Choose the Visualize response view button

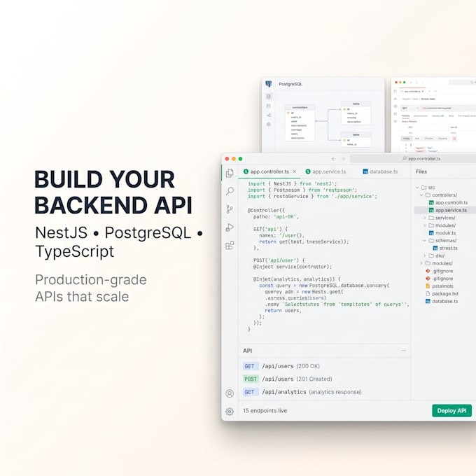(x=442, y=139)
